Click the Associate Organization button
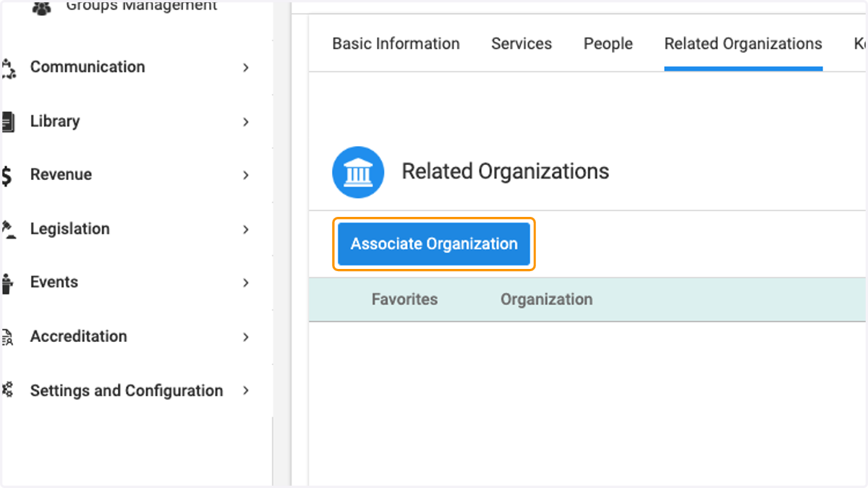868x488 pixels. (434, 244)
